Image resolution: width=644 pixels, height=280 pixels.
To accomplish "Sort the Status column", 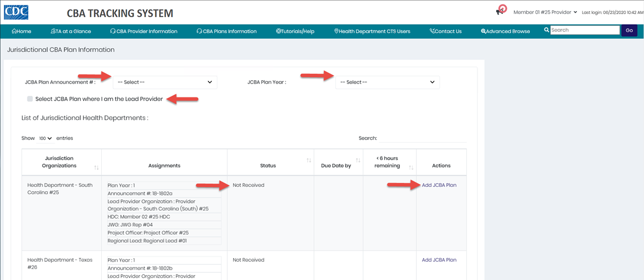I will [x=309, y=161].
